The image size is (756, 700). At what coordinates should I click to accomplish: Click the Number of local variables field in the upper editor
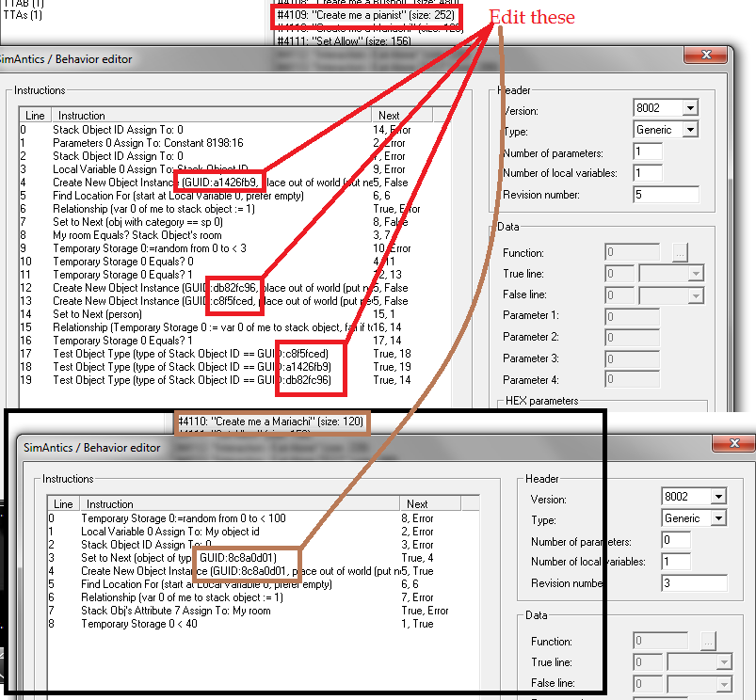click(648, 172)
